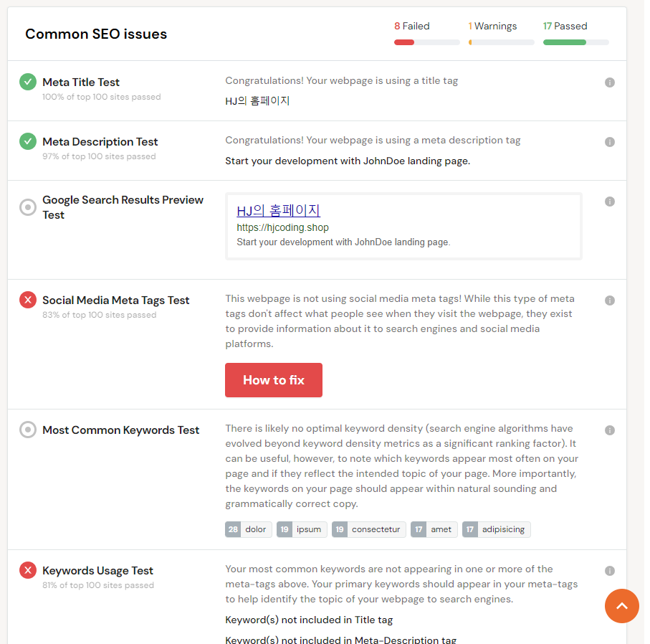The height and width of the screenshot is (644, 650).
Task: Click the red Failed progress bar
Action: coord(427,42)
